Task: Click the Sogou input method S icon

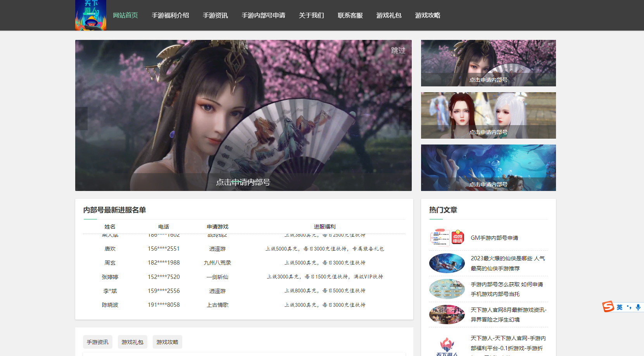Action: [x=608, y=306]
